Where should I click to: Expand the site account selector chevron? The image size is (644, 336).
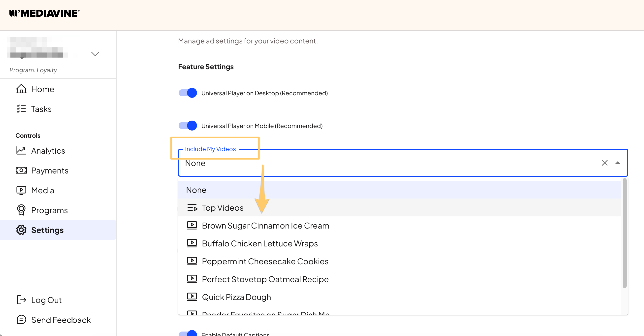click(x=95, y=54)
